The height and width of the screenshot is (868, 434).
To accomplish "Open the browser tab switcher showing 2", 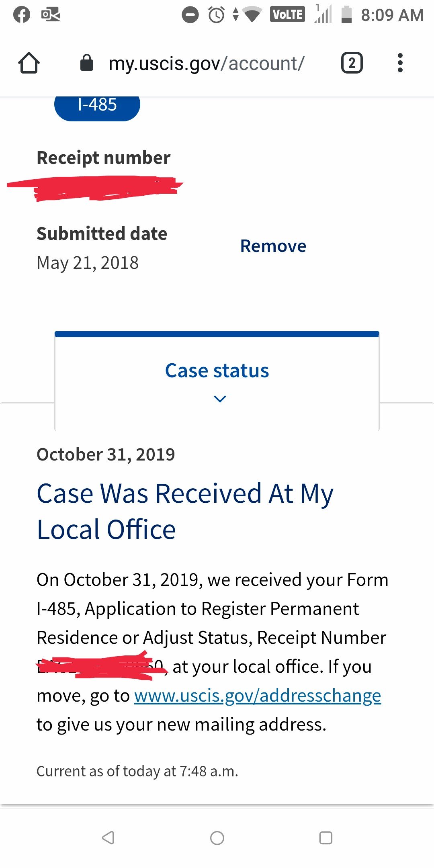I will point(352,63).
